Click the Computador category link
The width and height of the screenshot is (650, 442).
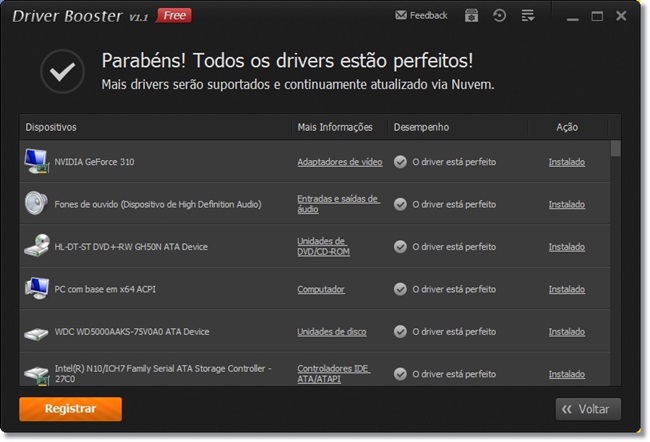320,289
